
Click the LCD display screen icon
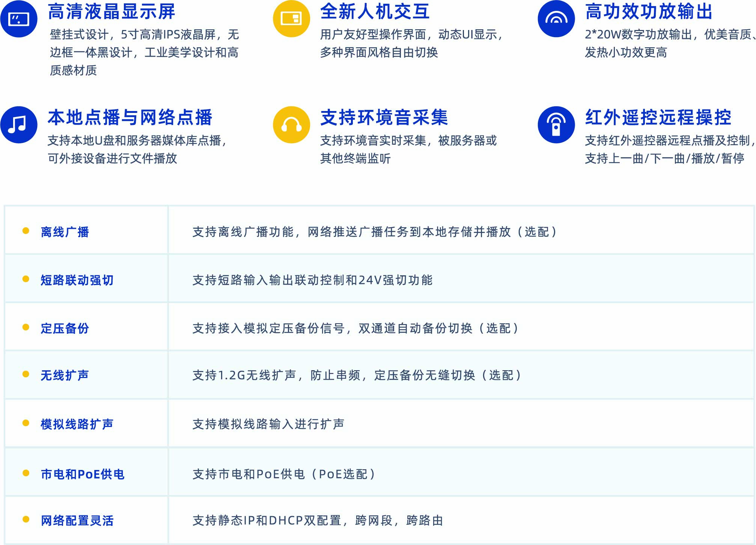point(19,19)
